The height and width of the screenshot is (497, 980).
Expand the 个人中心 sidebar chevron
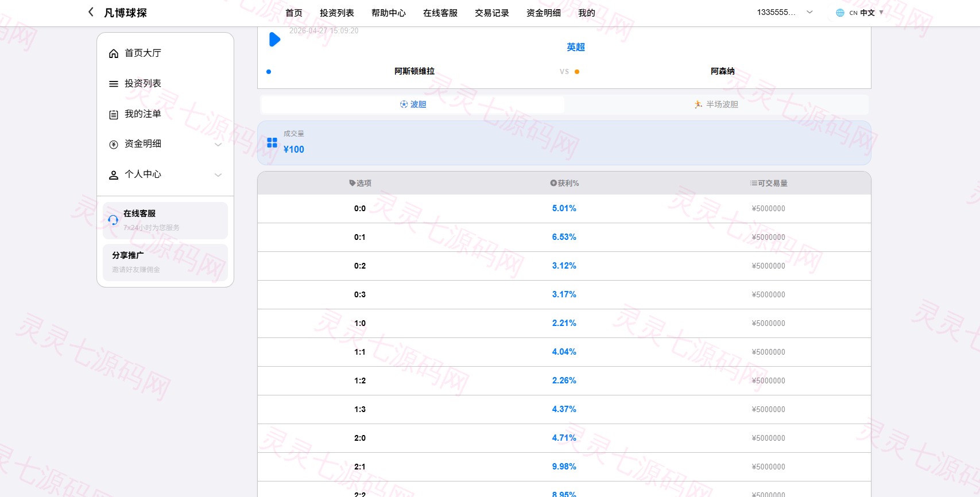coord(218,175)
